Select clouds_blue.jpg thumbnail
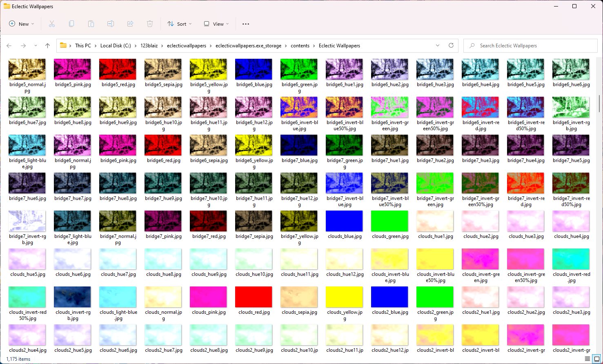 345,221
